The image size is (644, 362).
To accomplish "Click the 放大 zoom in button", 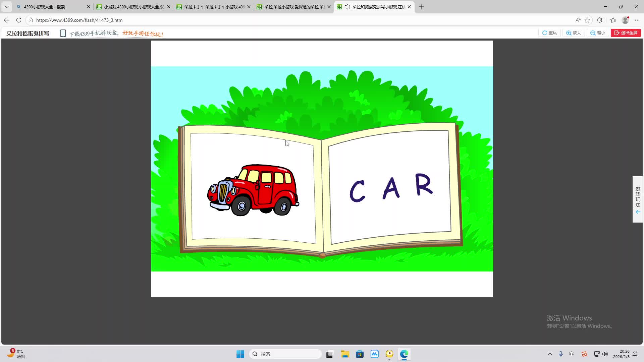I will 574,33.
